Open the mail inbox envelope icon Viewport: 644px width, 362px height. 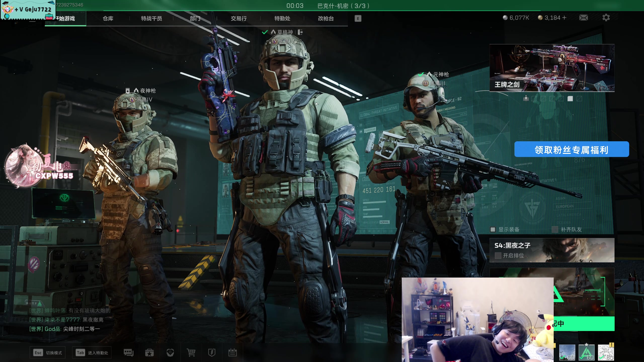point(583,18)
